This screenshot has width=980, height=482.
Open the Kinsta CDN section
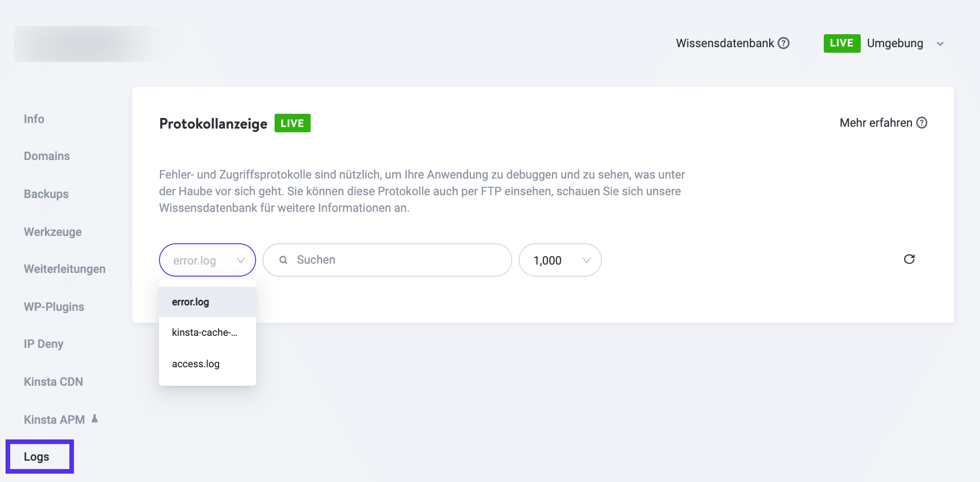click(x=54, y=382)
